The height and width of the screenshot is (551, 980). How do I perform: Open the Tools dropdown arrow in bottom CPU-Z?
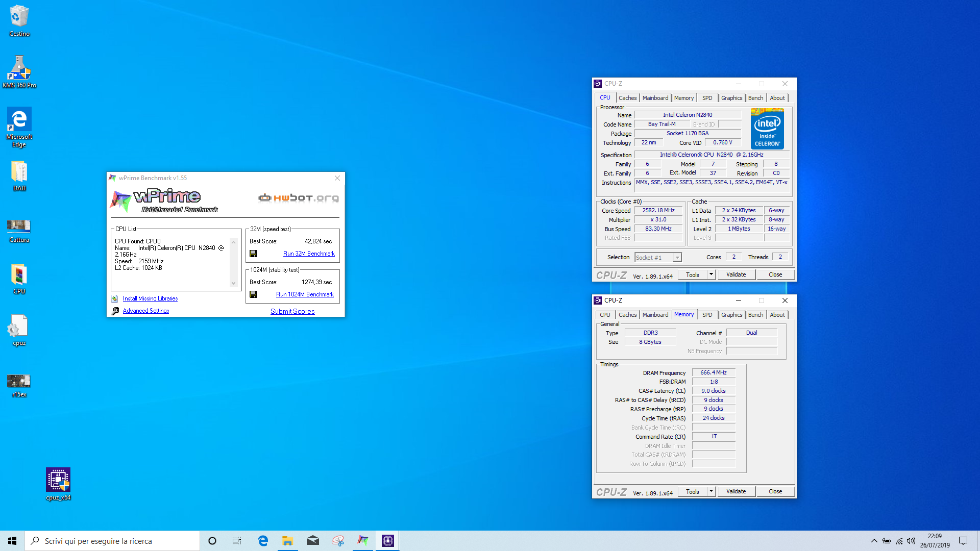coord(711,491)
